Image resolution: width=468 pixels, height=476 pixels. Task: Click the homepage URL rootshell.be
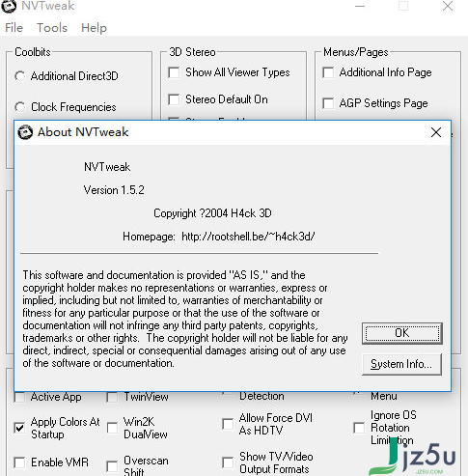[248, 237]
